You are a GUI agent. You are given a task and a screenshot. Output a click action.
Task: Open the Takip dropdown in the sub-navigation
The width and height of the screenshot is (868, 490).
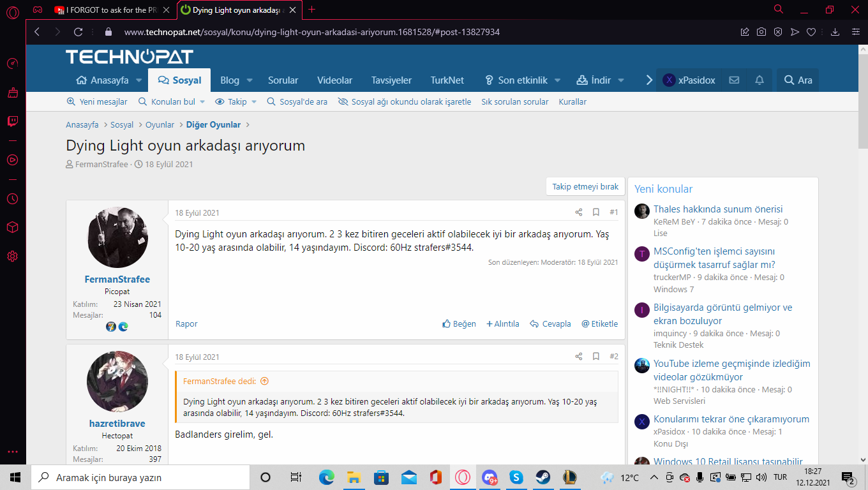236,102
